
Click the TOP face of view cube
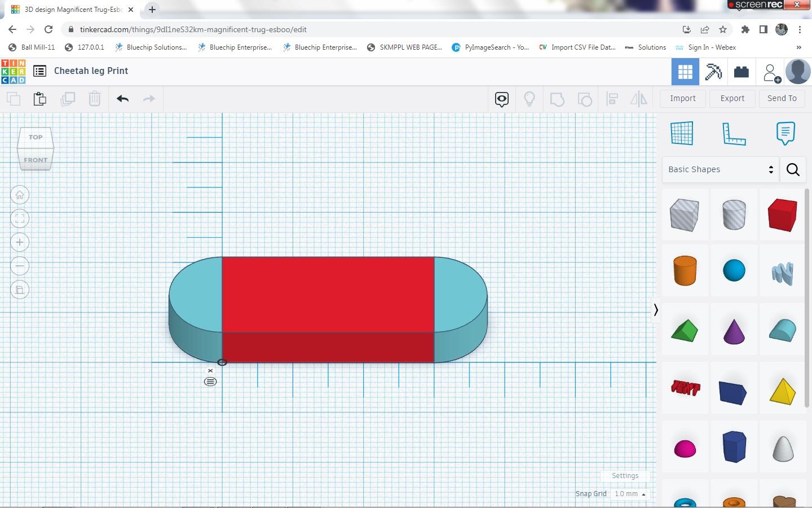coord(36,137)
